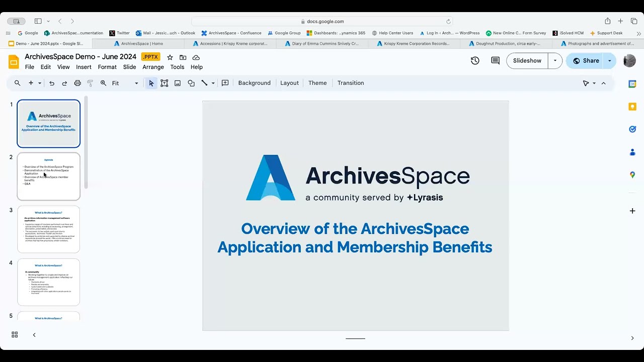Image resolution: width=644 pixels, height=362 pixels.
Task: Open the Edit menu
Action: (x=46, y=67)
